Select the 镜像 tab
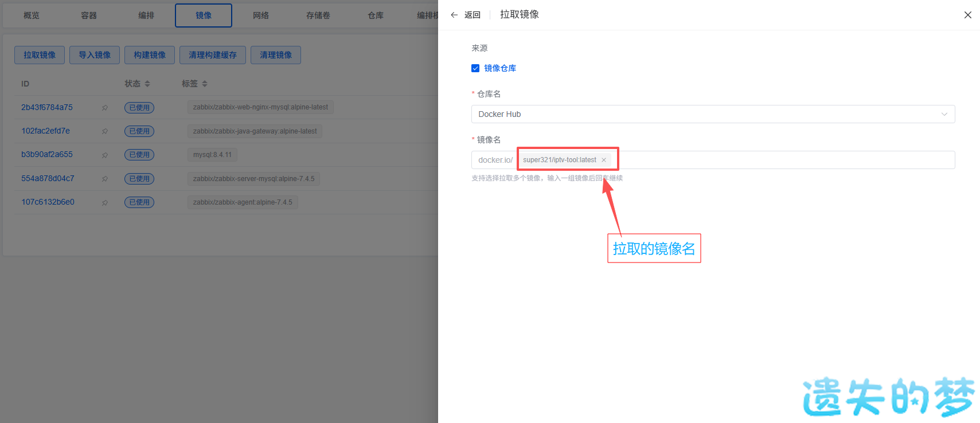This screenshot has width=980, height=423. click(x=204, y=15)
